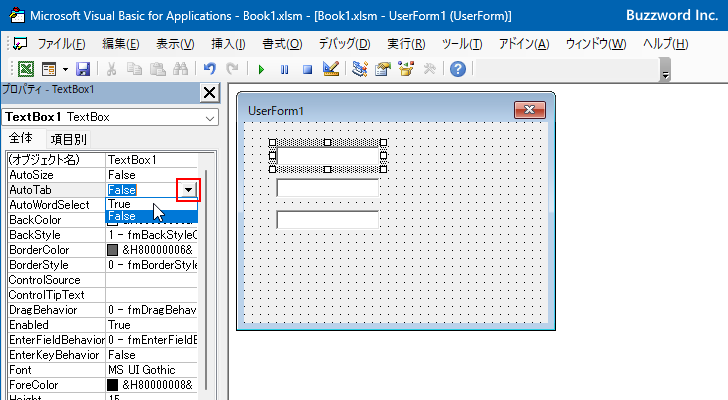Select the BorderStyle property row
The width and height of the screenshot is (728, 400).
(103, 265)
